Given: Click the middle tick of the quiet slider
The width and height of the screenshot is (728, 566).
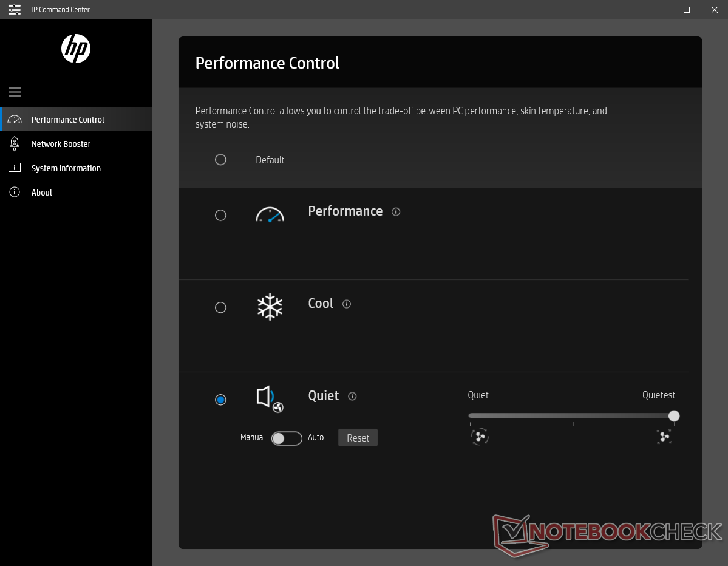Looking at the screenshot, I should pos(573,424).
